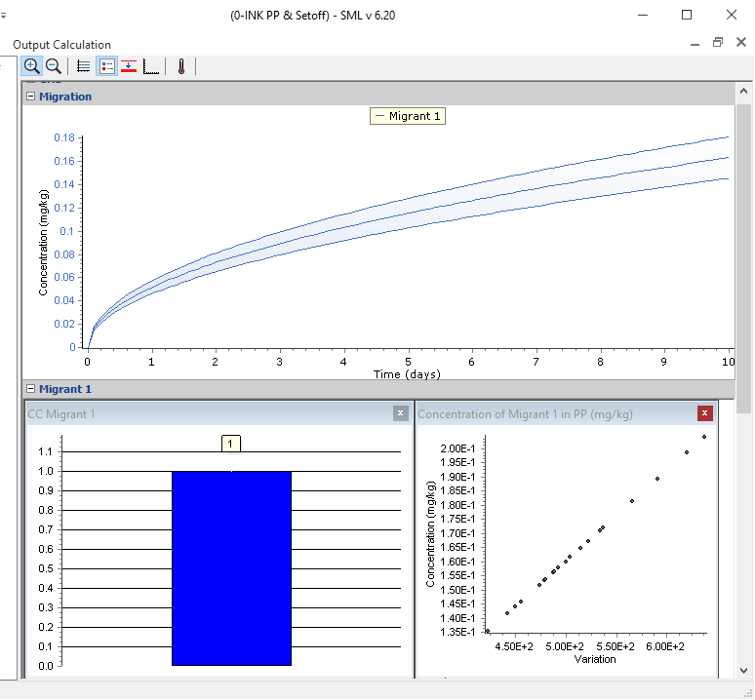Open the quick access dropdown arrow in title bar
Screen dimensions: 755x700
click(x=3, y=16)
